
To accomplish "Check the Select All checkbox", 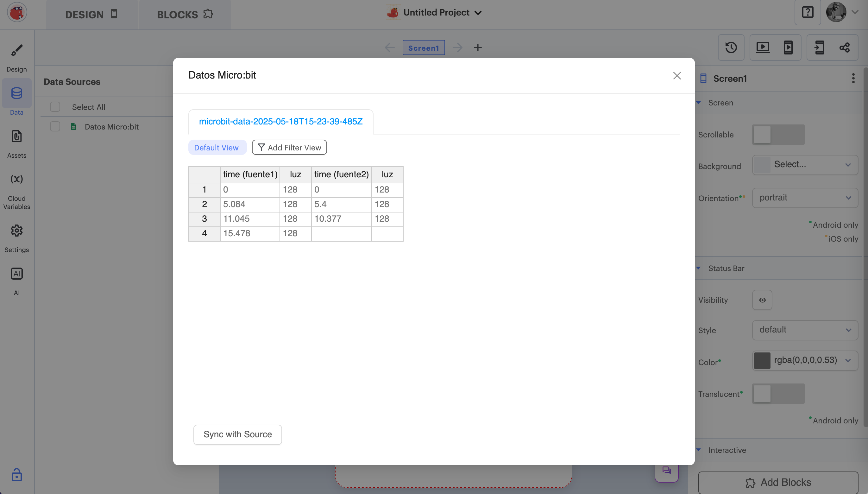I will point(55,107).
